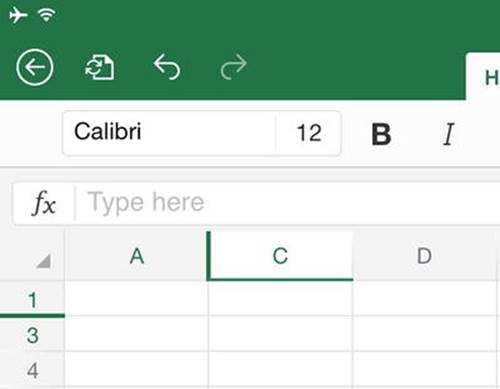Select row 1 header
500x389 pixels.
pos(32,299)
